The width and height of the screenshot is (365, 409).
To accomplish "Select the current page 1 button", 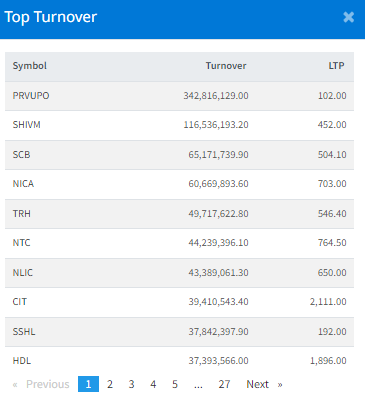I will coord(88,384).
